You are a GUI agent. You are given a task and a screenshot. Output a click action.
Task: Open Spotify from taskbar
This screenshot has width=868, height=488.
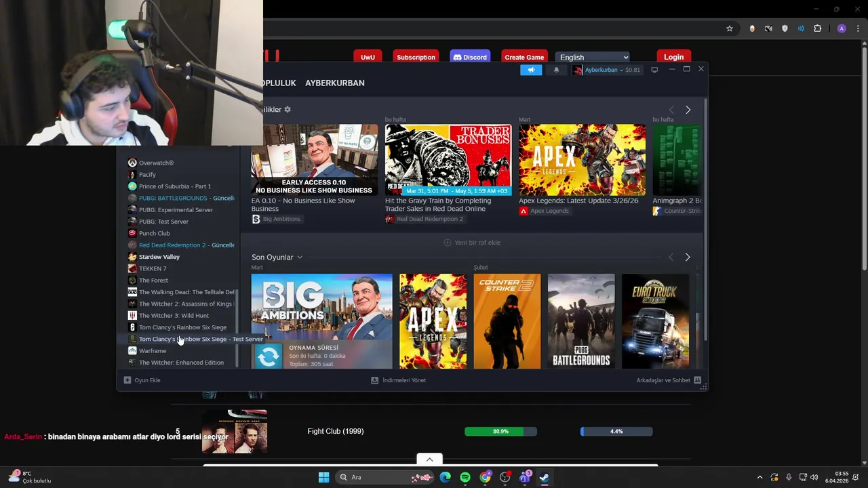point(465,477)
